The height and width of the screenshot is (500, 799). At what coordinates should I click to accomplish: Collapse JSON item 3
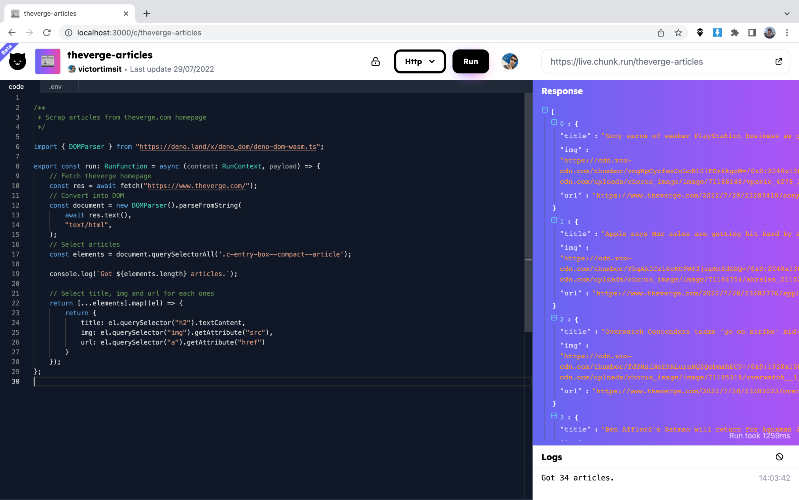tap(554, 416)
